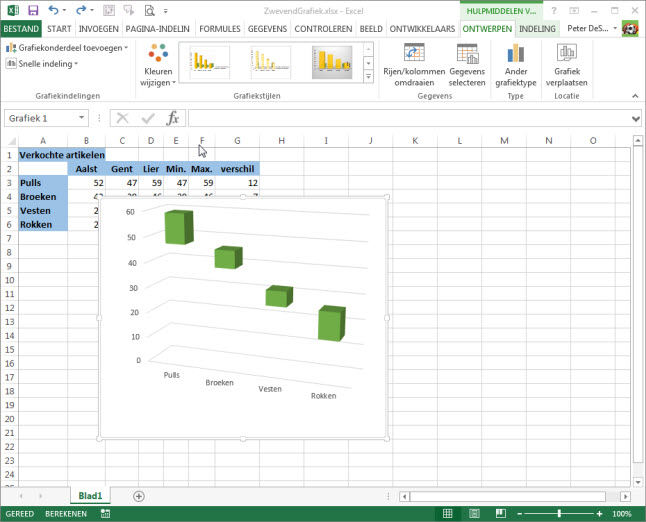Click the Redo arrow icon
The height and width of the screenshot is (522, 646).
pyautogui.click(x=81, y=10)
